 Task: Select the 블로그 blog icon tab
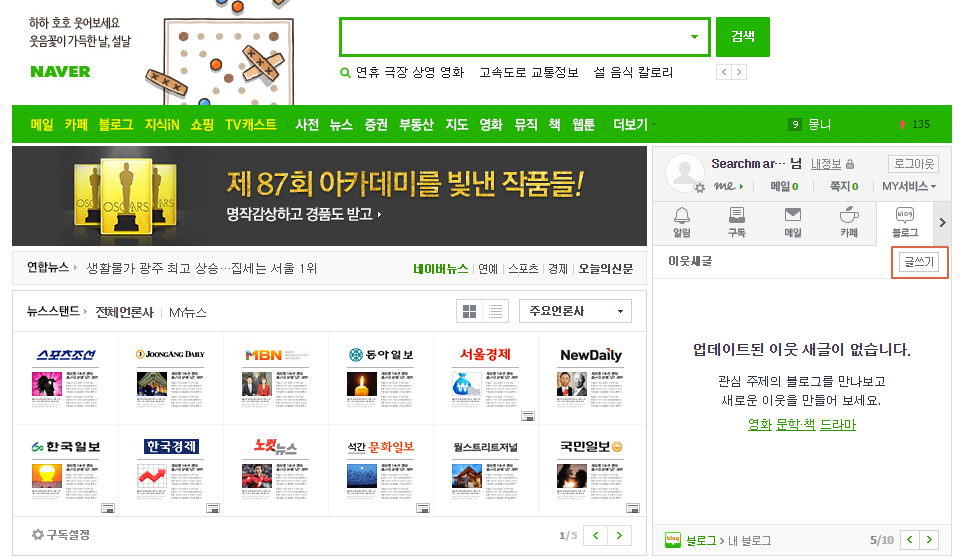905,222
